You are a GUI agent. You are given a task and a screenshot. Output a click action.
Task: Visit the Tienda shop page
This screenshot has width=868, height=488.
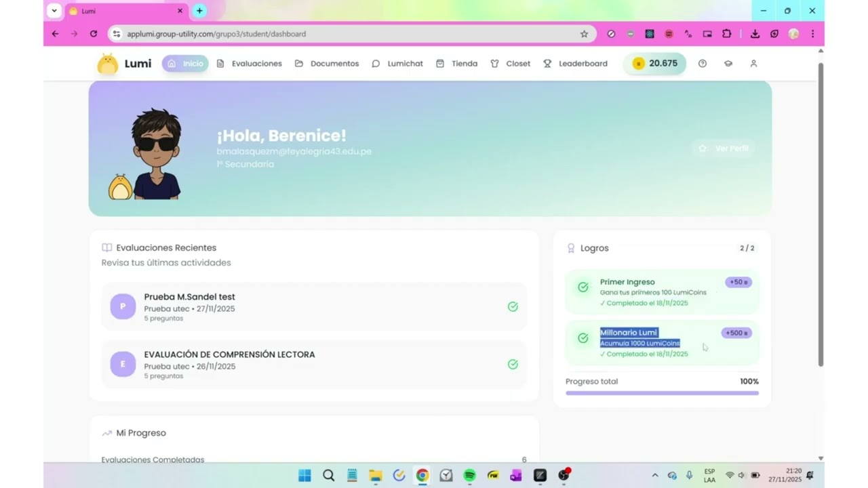(456, 64)
